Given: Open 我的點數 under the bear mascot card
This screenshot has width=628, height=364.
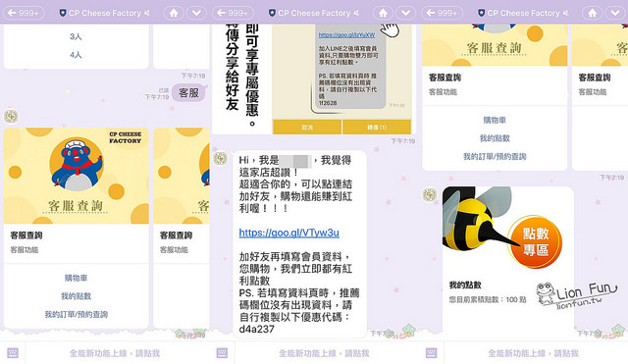Looking at the screenshot, I should tap(77, 296).
